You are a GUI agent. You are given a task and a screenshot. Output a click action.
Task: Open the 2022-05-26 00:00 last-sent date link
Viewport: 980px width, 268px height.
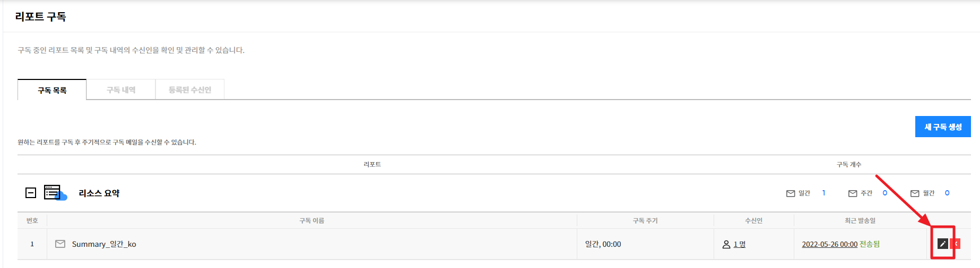coord(829,244)
